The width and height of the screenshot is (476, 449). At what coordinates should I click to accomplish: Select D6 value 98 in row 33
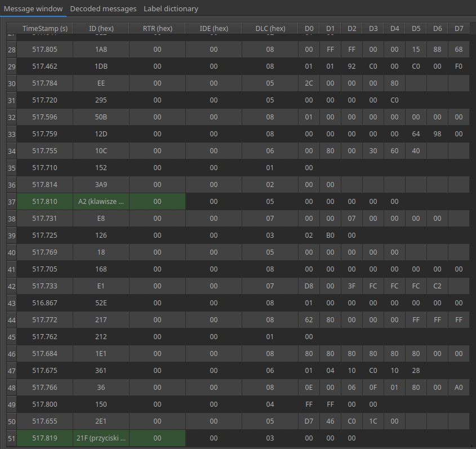pyautogui.click(x=437, y=134)
